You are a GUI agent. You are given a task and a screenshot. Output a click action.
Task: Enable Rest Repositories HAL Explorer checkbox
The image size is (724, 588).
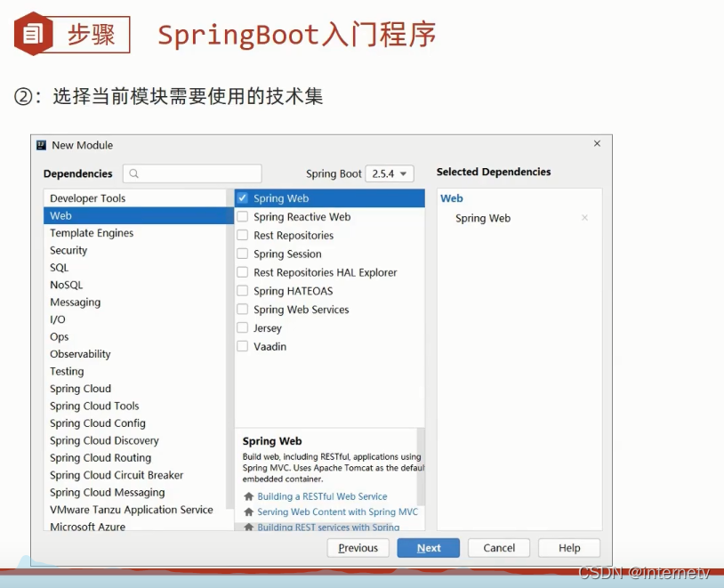point(243,272)
